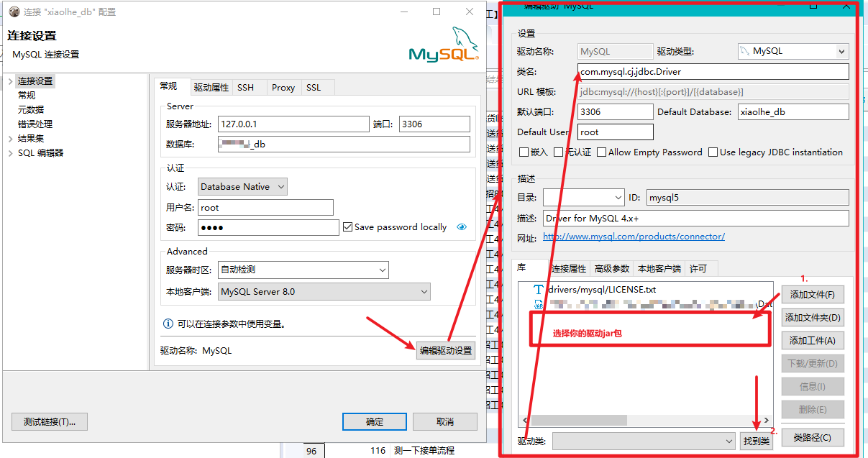Click the horizontal scrollbar in library list
The image size is (868, 458).
coord(578,420)
